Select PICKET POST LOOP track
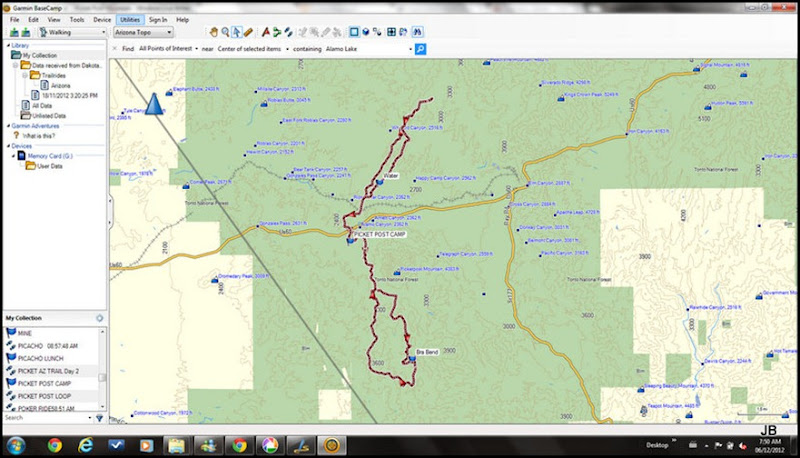 (x=44, y=396)
